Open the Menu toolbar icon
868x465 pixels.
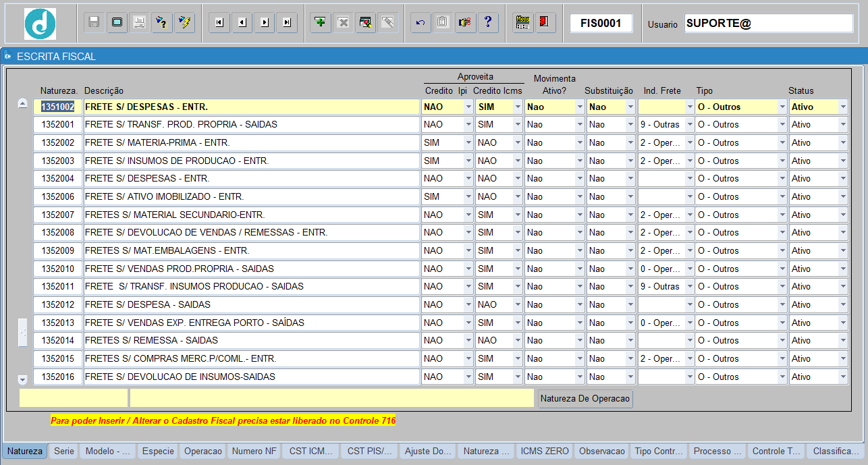point(522,23)
